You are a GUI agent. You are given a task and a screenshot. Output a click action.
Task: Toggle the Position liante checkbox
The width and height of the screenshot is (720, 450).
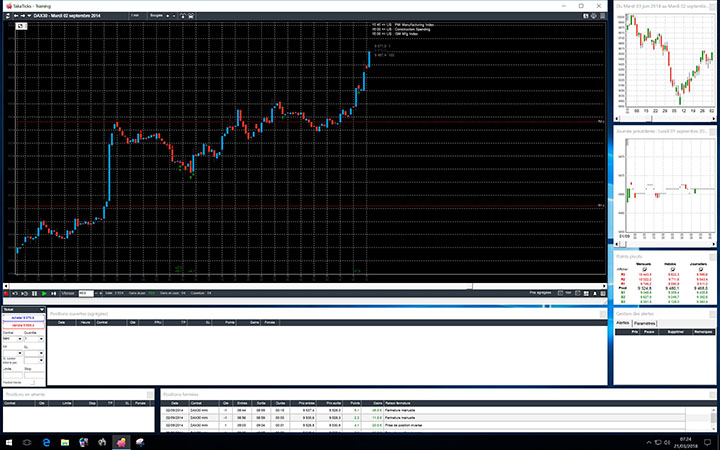click(33, 382)
